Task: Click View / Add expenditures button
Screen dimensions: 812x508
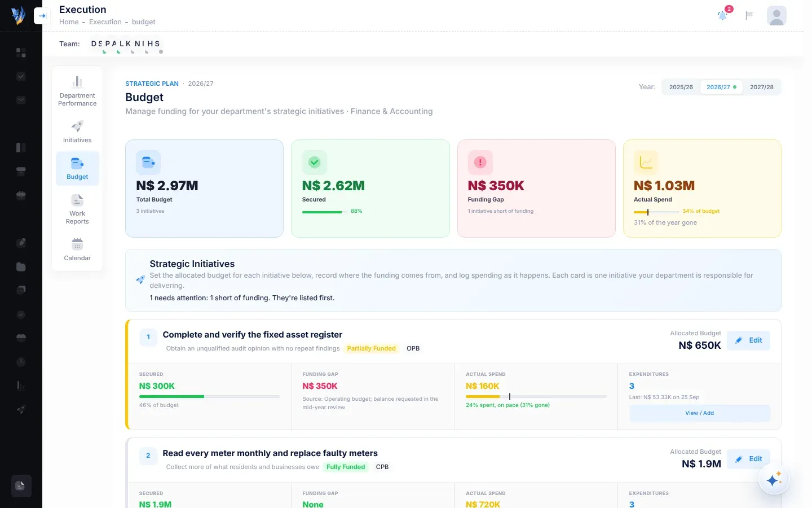Action: [x=699, y=413]
